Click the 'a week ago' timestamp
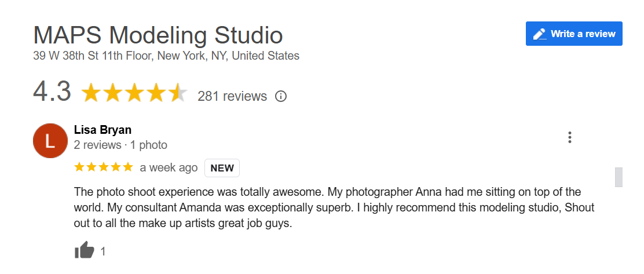Image resolution: width=644 pixels, height=274 pixels. [x=169, y=167]
